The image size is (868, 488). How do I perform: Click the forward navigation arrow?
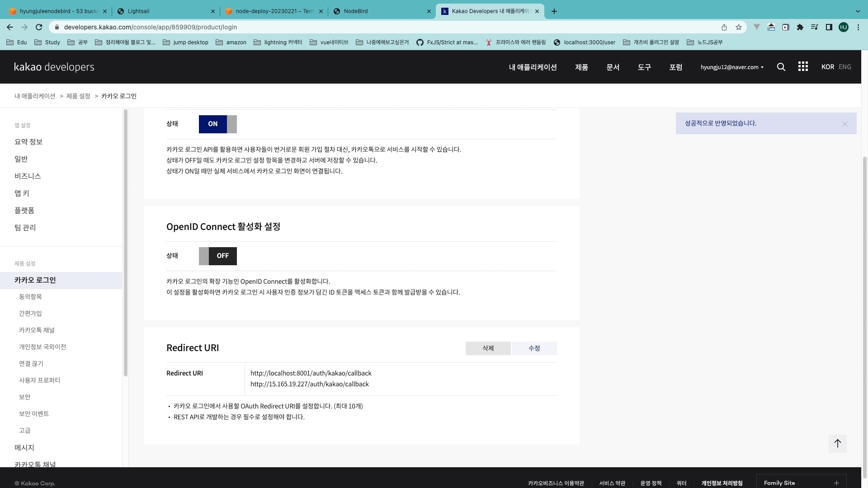click(x=24, y=27)
